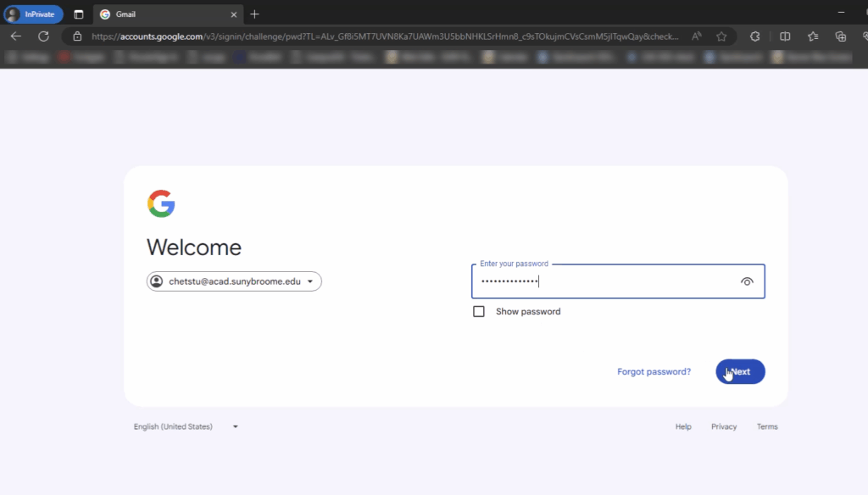Open the Read aloud icon in address bar
Image resolution: width=868 pixels, height=495 pixels.
[x=697, y=36]
